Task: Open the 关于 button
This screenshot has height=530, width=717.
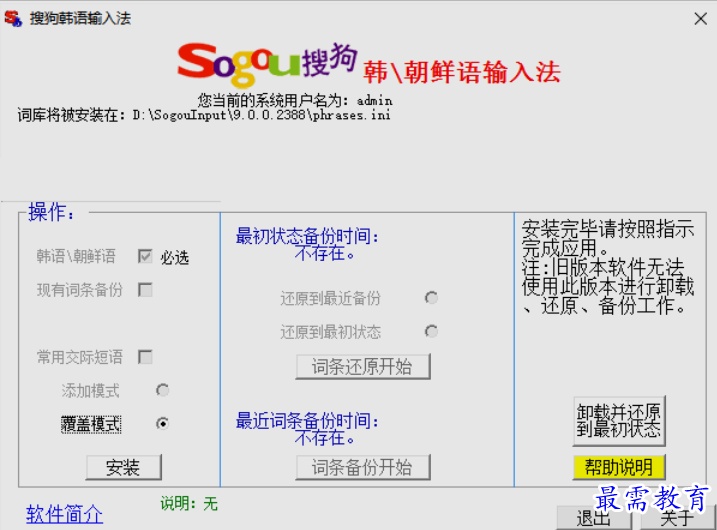Action: click(678, 518)
